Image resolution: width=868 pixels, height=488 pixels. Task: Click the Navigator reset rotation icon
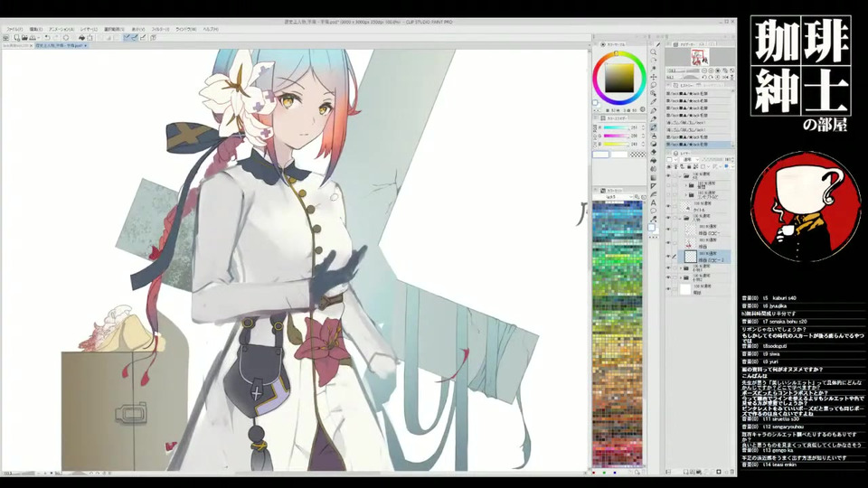coord(717,78)
